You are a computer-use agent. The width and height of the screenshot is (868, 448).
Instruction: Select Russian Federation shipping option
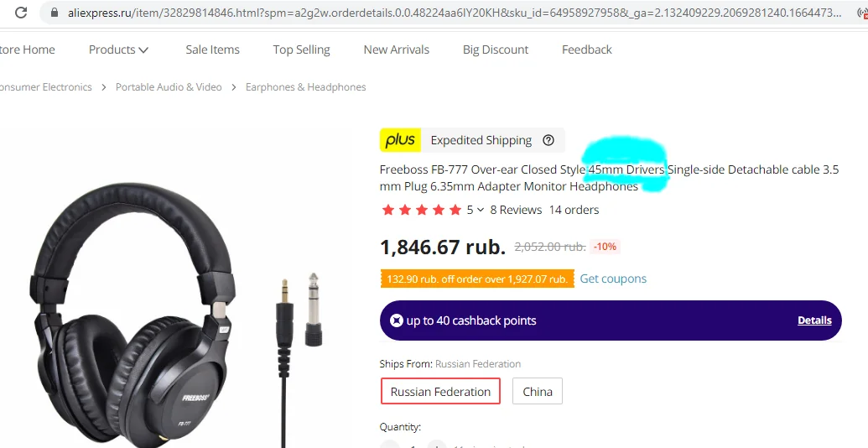pyautogui.click(x=440, y=392)
